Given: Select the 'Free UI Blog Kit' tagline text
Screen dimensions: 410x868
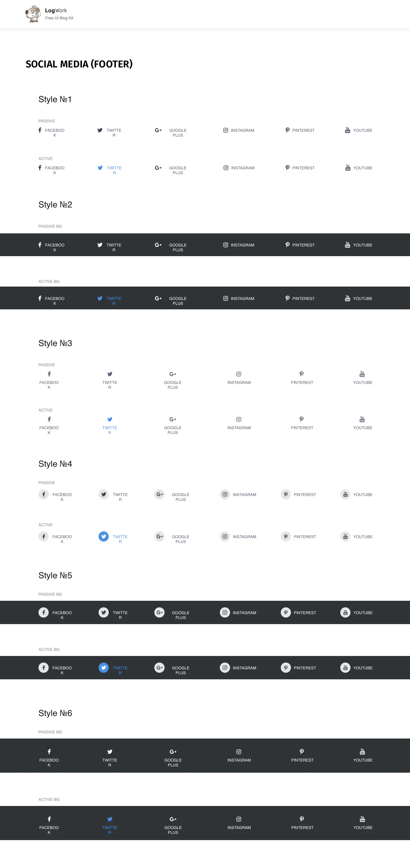Looking at the screenshot, I should click(x=59, y=18).
